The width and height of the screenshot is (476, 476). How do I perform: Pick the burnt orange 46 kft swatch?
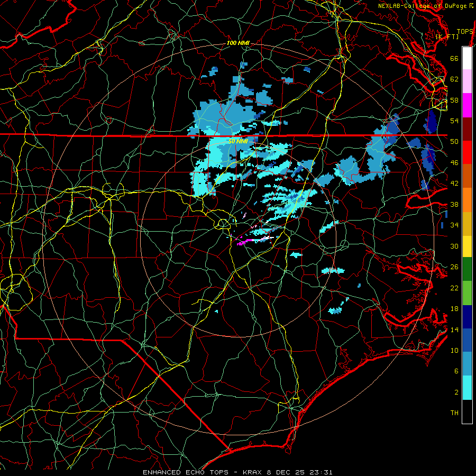coord(467,176)
